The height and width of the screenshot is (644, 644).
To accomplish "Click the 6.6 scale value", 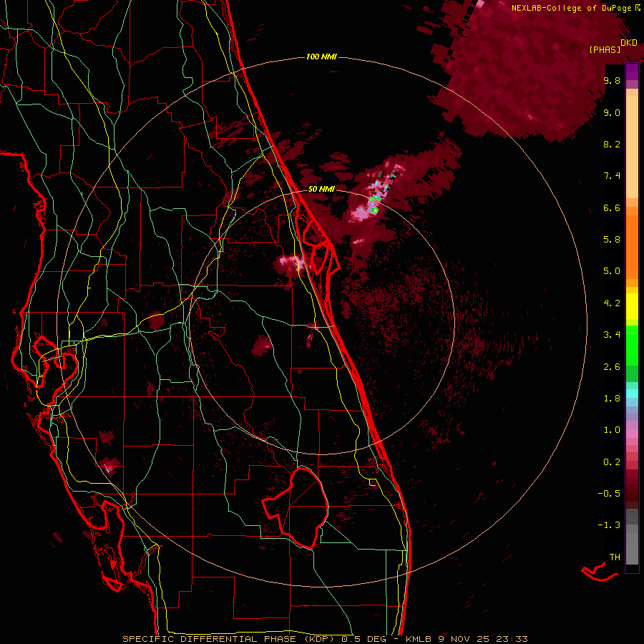I will (612, 208).
